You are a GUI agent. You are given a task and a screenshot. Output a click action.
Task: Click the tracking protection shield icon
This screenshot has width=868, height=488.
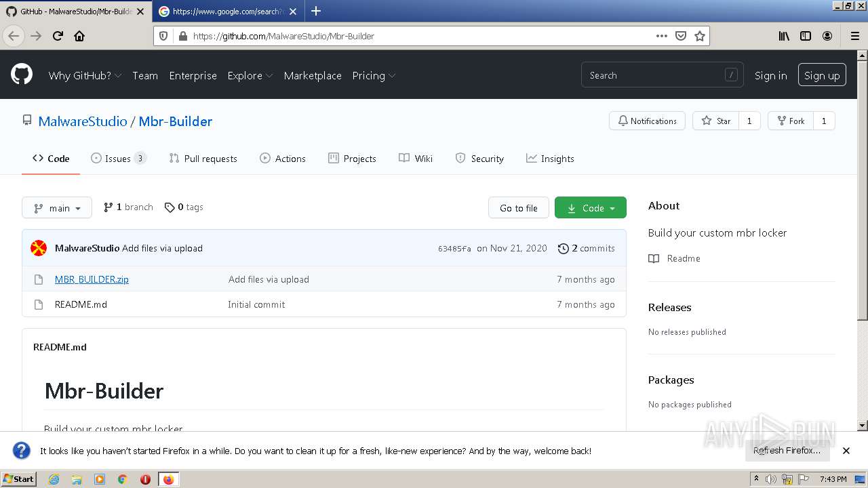[x=163, y=36]
